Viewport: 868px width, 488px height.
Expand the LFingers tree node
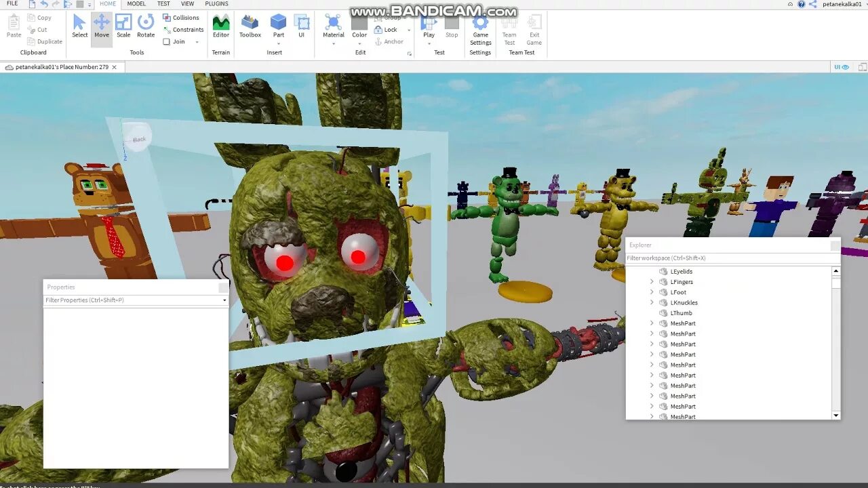(x=652, y=282)
